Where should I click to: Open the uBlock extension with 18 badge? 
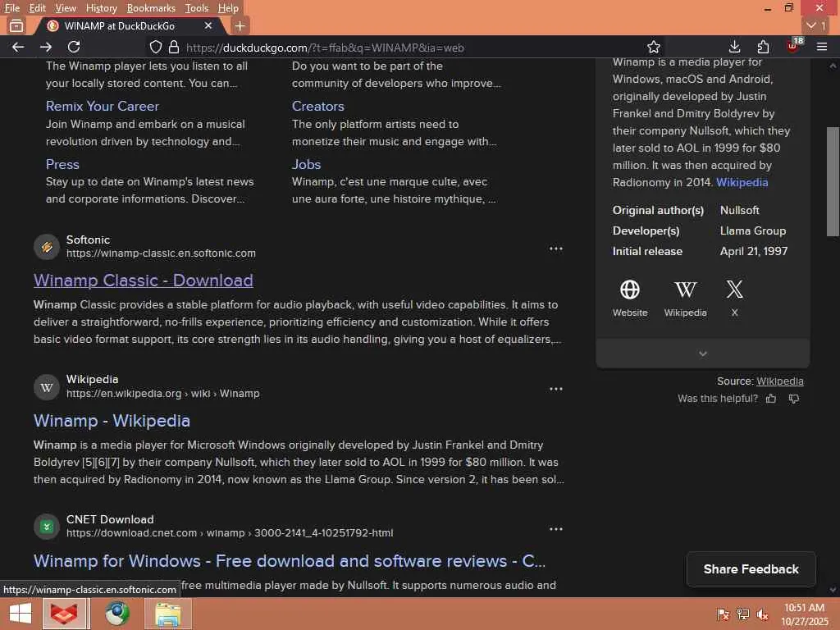(x=793, y=46)
